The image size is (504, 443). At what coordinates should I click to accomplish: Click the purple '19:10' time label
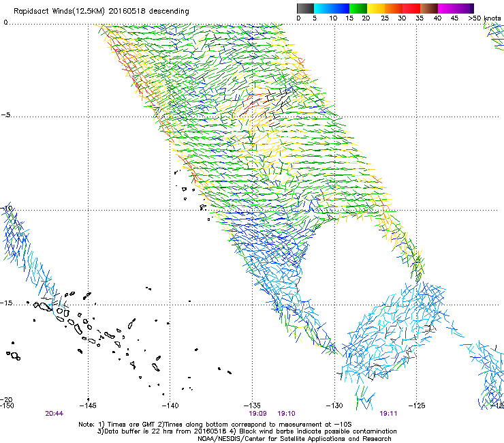[286, 414]
